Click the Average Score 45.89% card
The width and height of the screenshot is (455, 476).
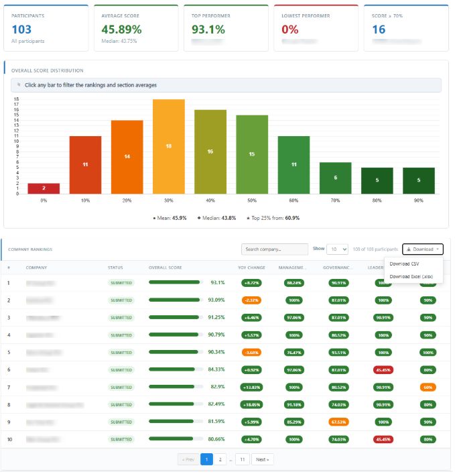136,28
